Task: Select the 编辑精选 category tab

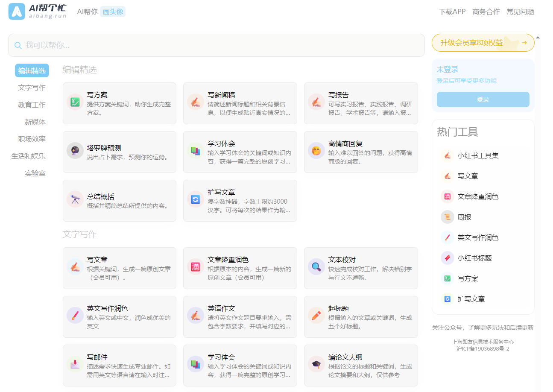Action: tap(32, 70)
